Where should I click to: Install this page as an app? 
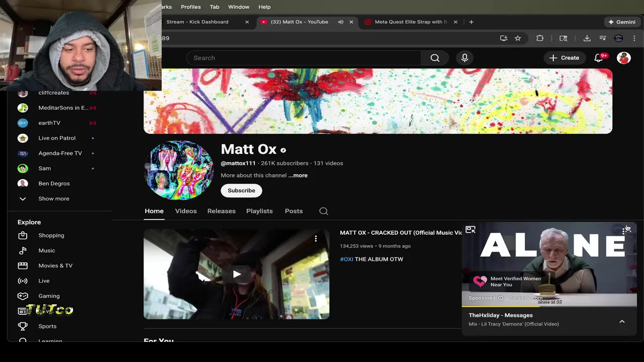504,38
